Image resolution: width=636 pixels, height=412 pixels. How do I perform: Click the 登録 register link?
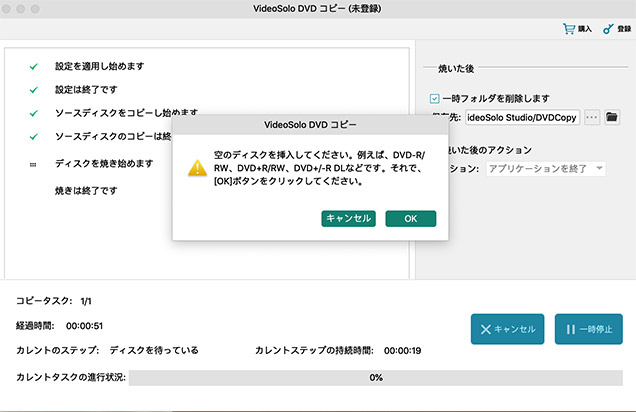pyautogui.click(x=624, y=29)
